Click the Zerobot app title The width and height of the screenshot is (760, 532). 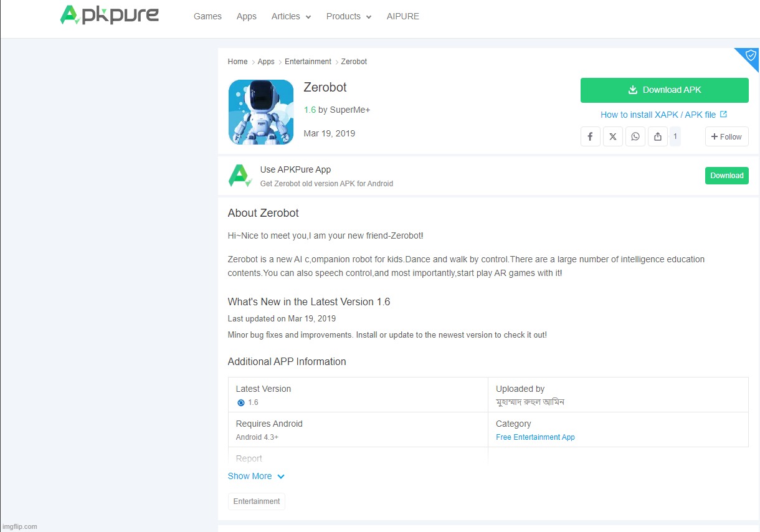325,87
